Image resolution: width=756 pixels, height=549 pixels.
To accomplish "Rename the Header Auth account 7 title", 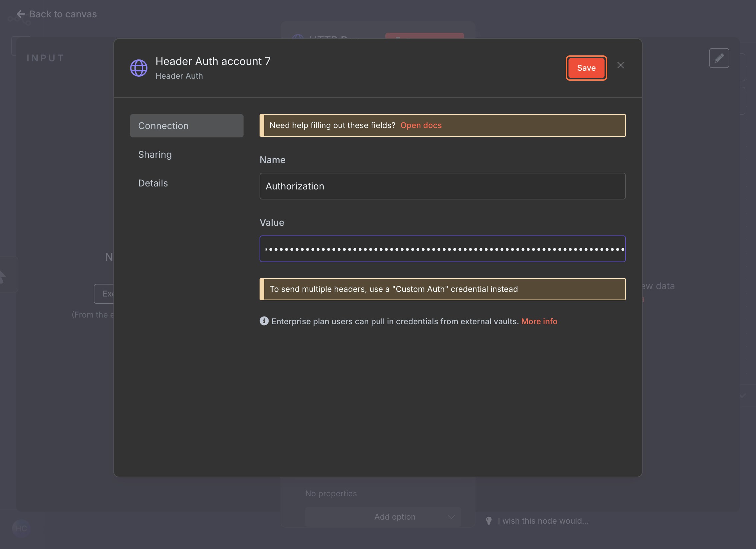I will (213, 61).
